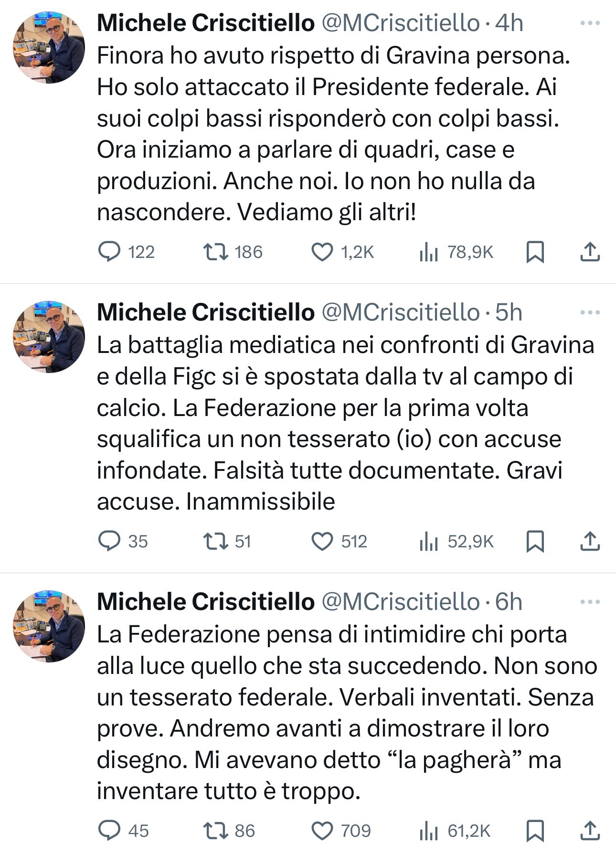Bookmark the tweet posted 5h ago
The height and width of the screenshot is (854, 616).
pyautogui.click(x=535, y=541)
